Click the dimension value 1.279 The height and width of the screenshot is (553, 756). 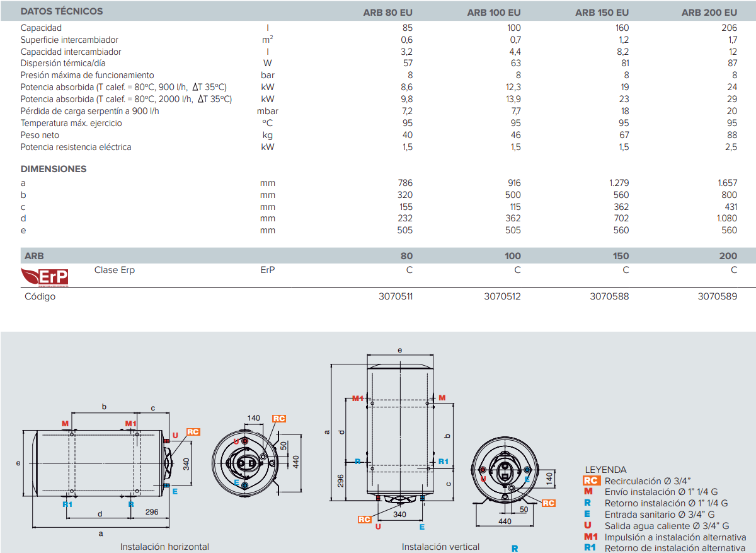tap(619, 183)
